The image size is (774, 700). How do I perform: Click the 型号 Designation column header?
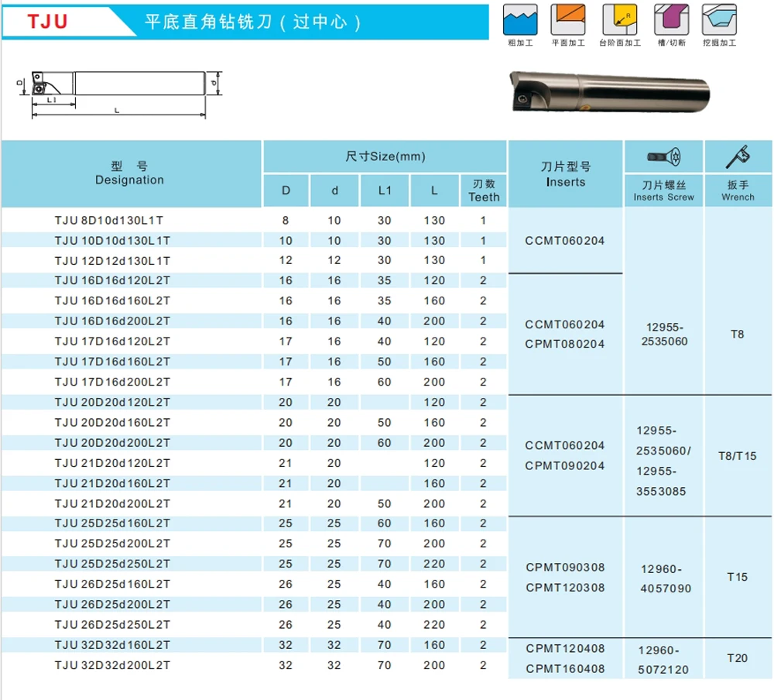130,173
